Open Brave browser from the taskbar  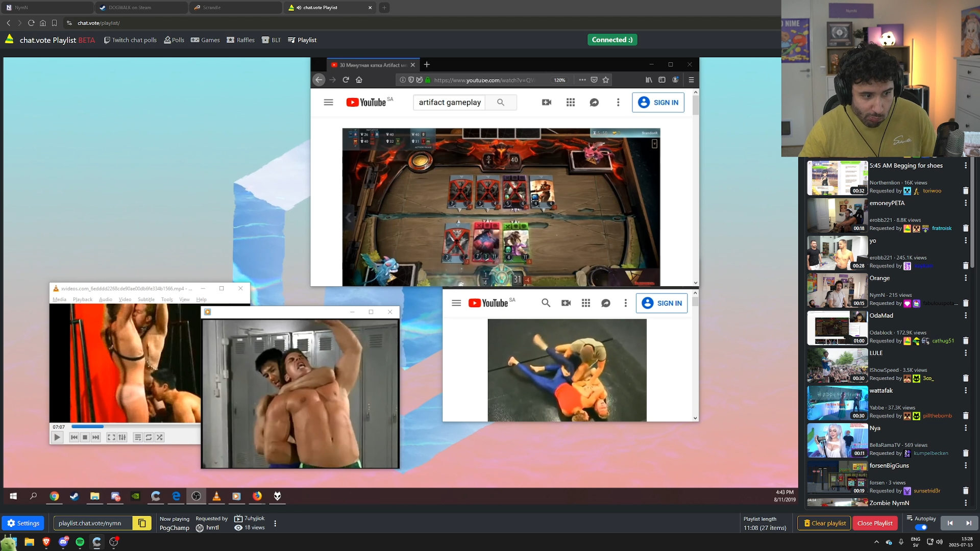46,542
